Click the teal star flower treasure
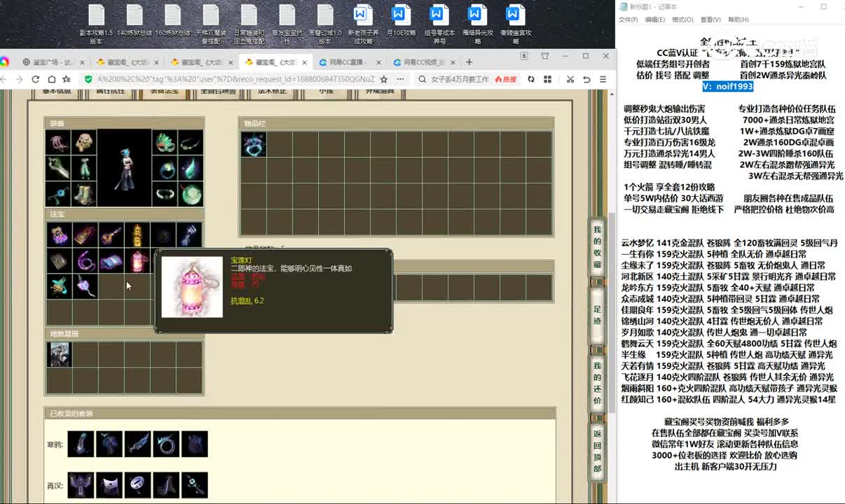 tap(59, 286)
